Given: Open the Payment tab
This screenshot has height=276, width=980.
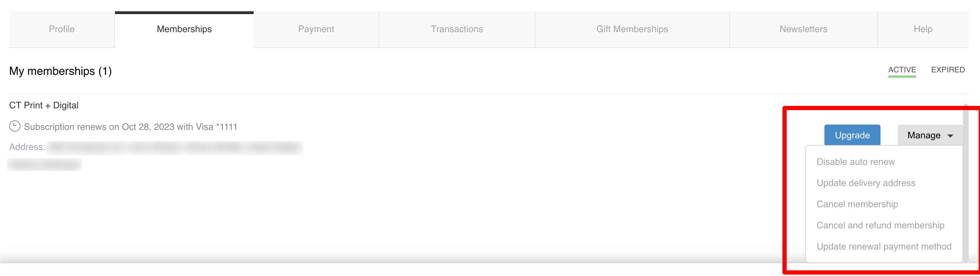Looking at the screenshot, I should [316, 29].
